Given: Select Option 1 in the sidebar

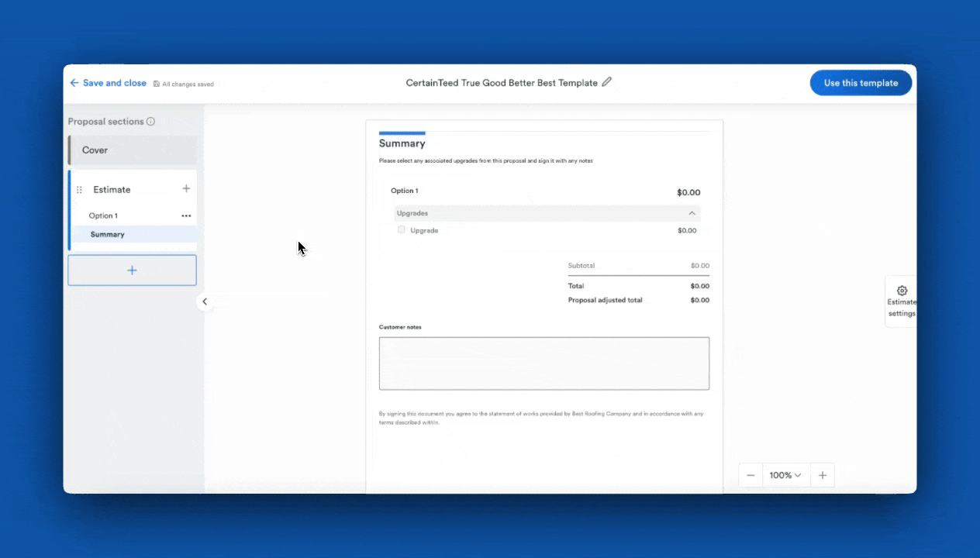Looking at the screenshot, I should [x=103, y=216].
